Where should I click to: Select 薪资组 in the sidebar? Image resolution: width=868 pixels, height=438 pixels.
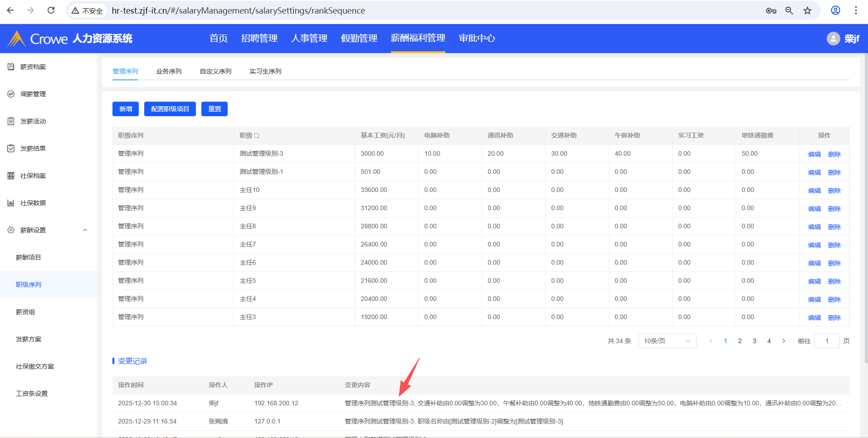point(25,312)
